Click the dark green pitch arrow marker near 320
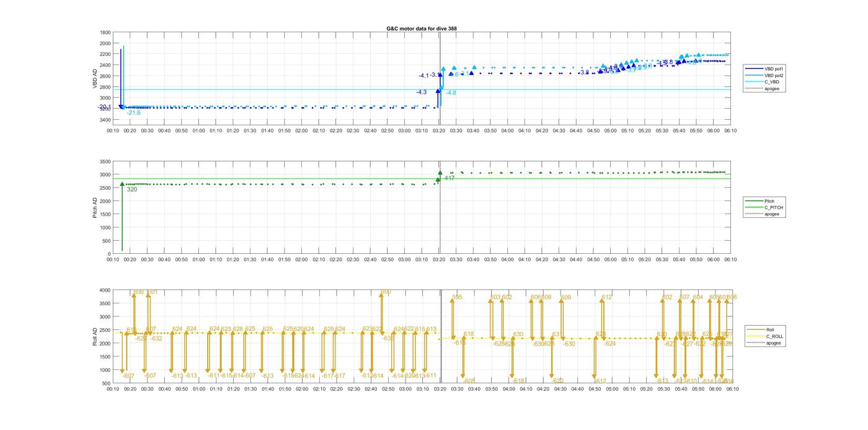Screen dimensions: 868x430 point(122,184)
